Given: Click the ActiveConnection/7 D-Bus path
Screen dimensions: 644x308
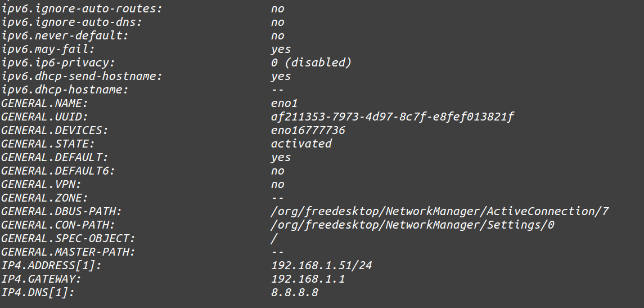Looking at the screenshot, I should click(440, 211).
